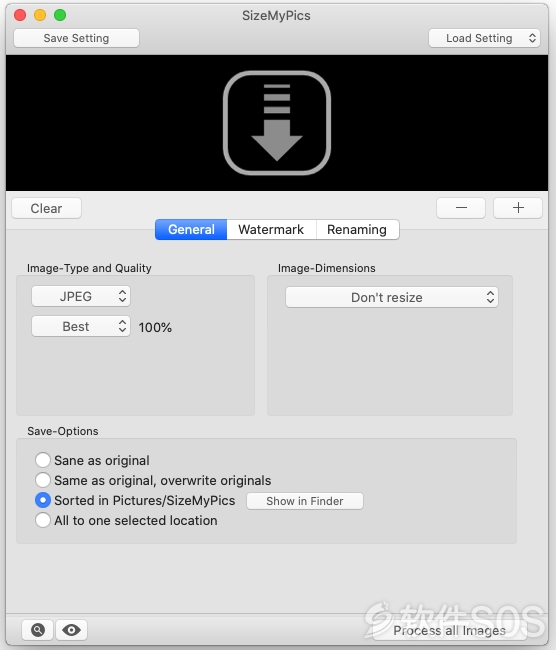Image resolution: width=556 pixels, height=650 pixels.
Task: Click the Show in Finder button
Action: point(305,501)
